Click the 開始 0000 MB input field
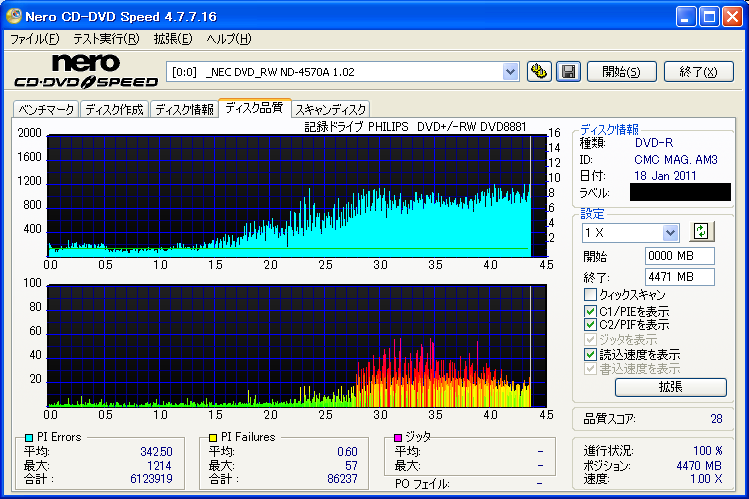Image resolution: width=749 pixels, height=499 pixels. tap(680, 256)
